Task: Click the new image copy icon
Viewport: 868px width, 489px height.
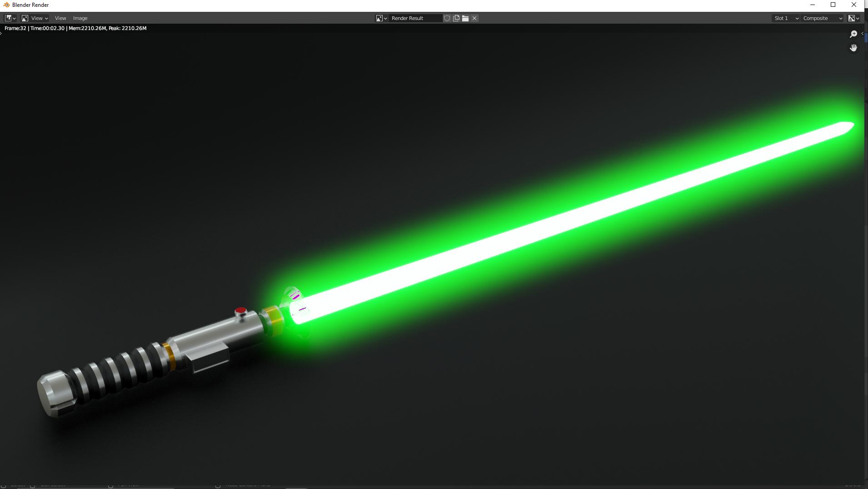Action: point(456,18)
